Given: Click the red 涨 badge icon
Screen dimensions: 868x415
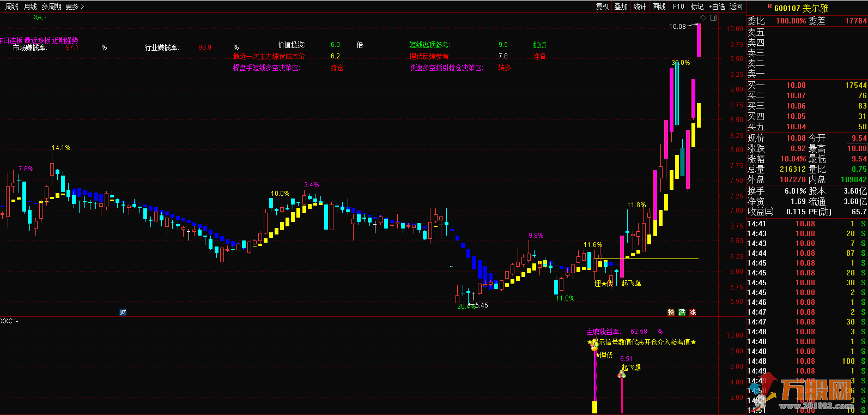Looking at the screenshot, I should [x=693, y=312].
